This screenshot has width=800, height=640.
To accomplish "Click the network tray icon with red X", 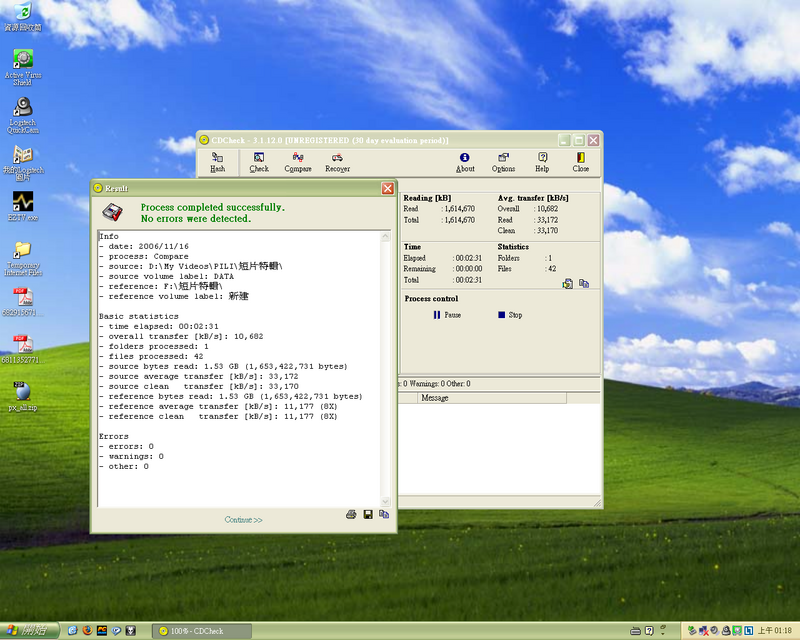I will pos(703,631).
